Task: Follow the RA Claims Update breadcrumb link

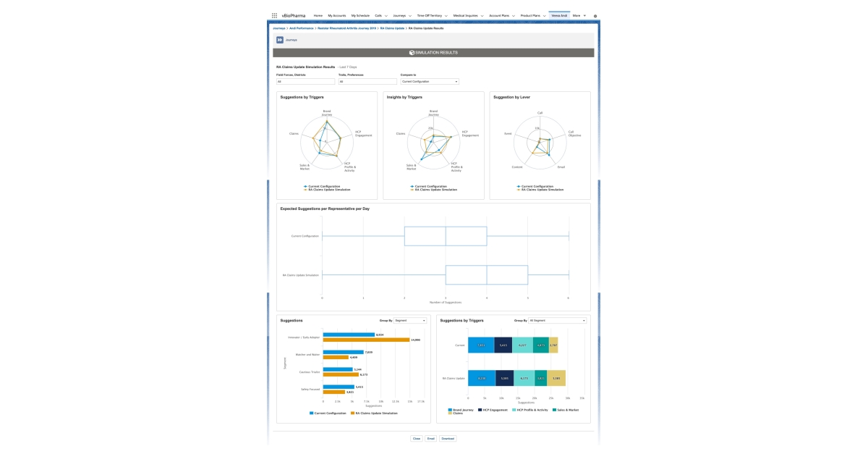Action: (x=392, y=28)
